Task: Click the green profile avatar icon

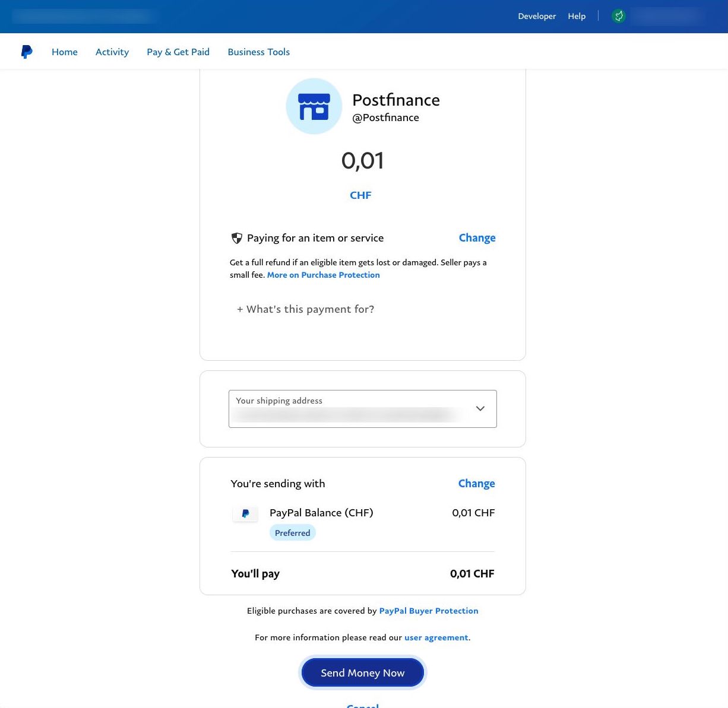Action: tap(619, 16)
